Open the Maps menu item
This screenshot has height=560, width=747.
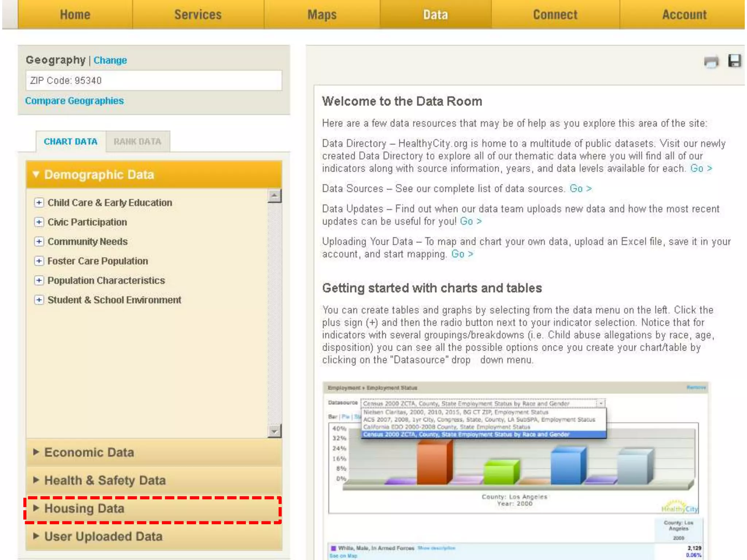coord(322,15)
